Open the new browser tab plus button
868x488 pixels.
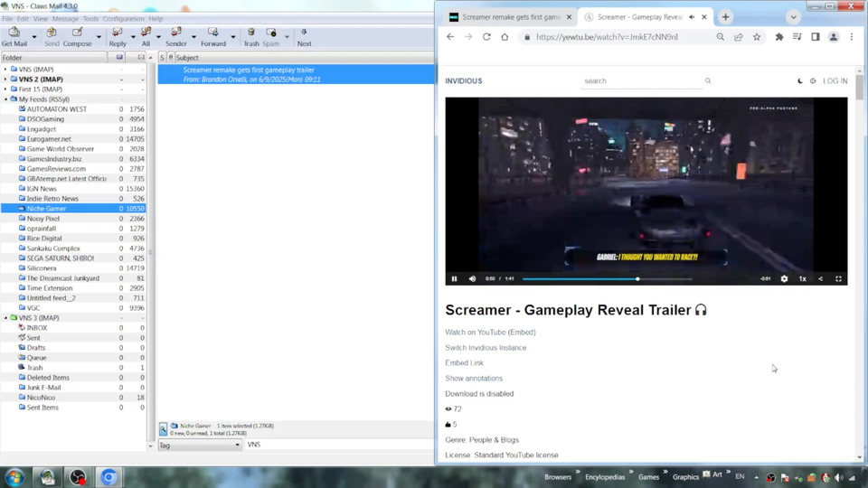(x=725, y=17)
